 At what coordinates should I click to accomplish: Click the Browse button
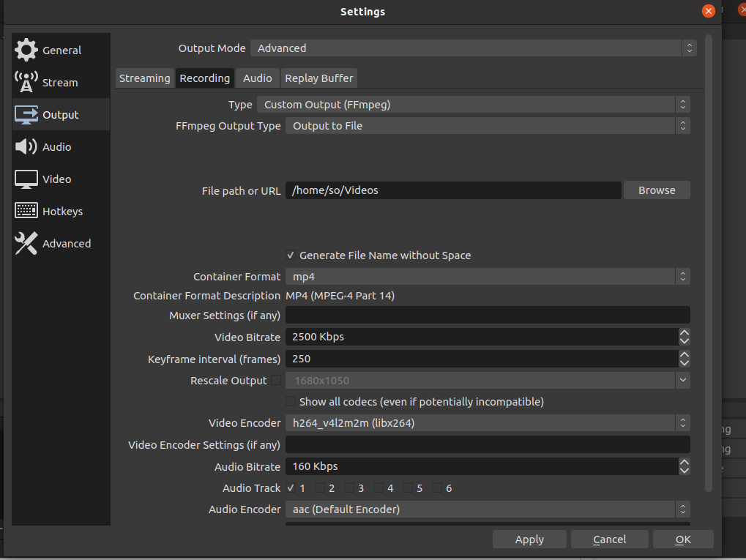tap(657, 190)
